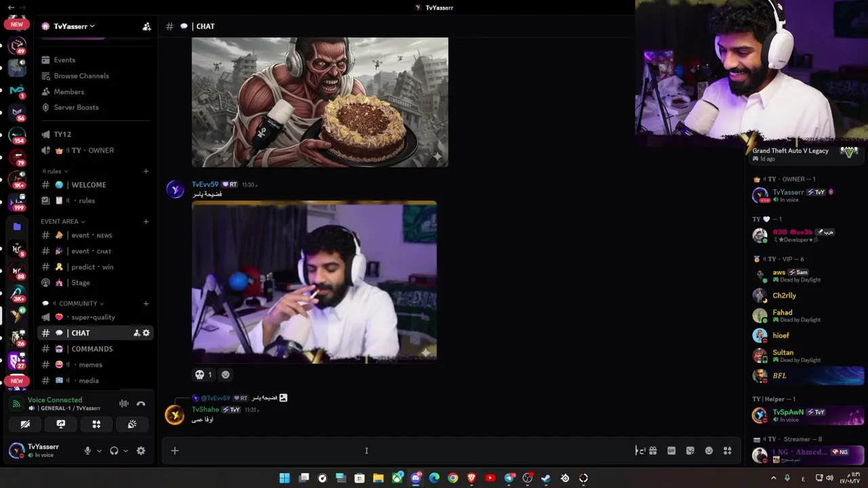
Task: Open member Ch2rlly in the member list
Action: [807, 296]
